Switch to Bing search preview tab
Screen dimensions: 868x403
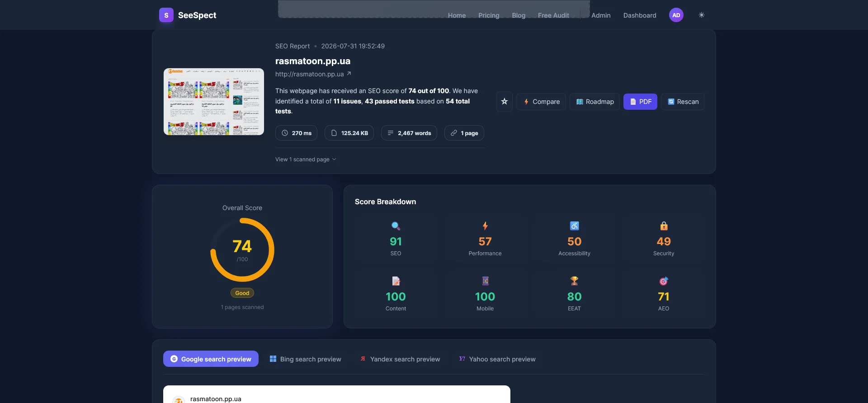tap(306, 359)
